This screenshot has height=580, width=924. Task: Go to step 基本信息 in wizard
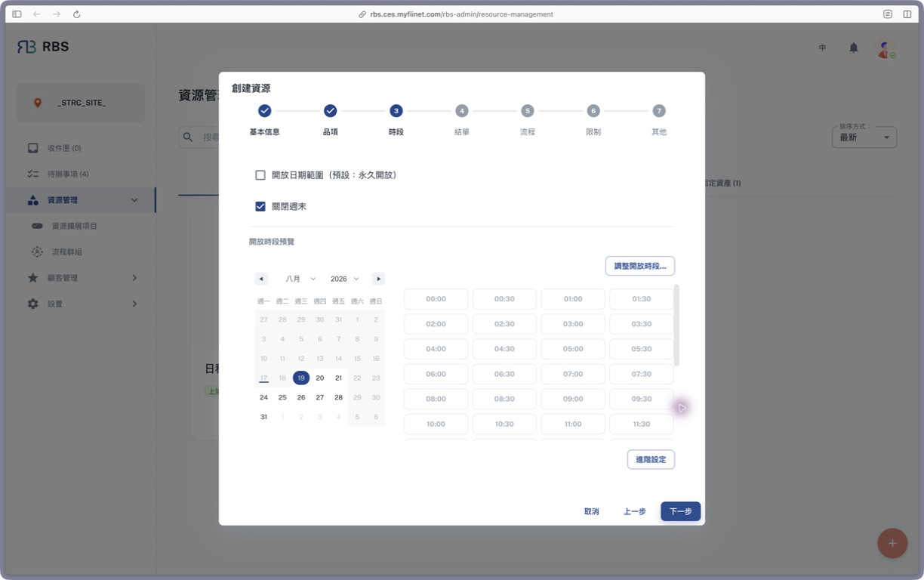click(x=264, y=119)
